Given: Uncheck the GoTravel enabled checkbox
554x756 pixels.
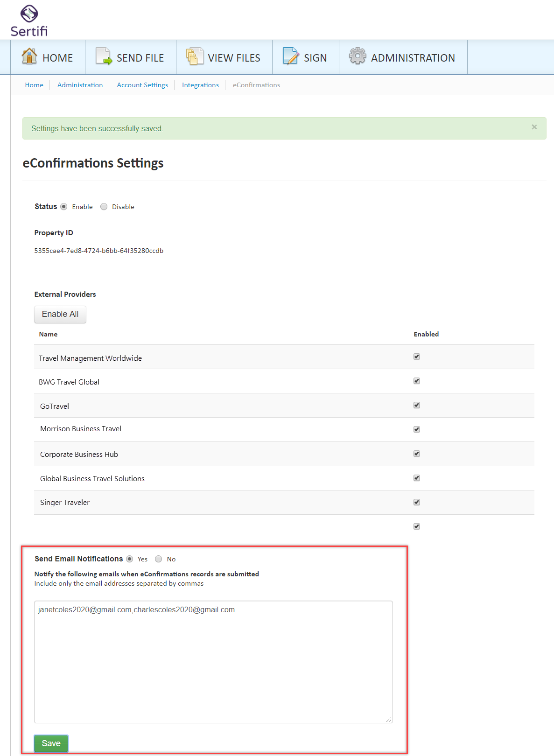Looking at the screenshot, I should point(417,405).
